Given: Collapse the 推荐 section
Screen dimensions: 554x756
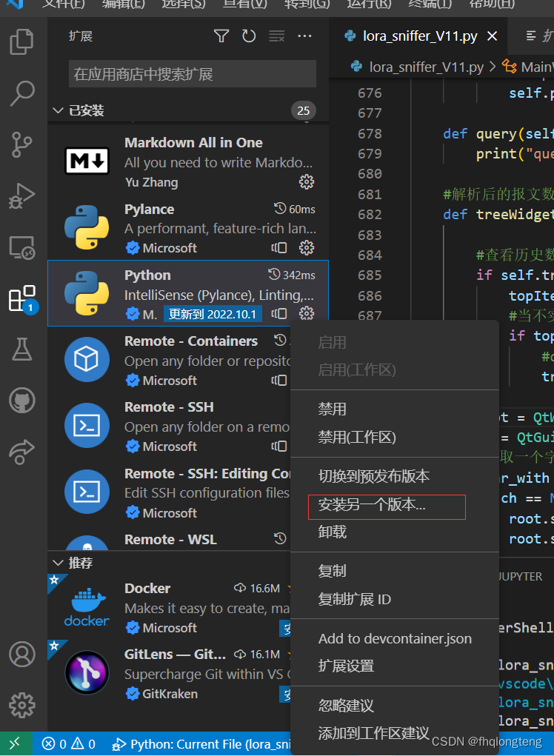Looking at the screenshot, I should pyautogui.click(x=59, y=563).
